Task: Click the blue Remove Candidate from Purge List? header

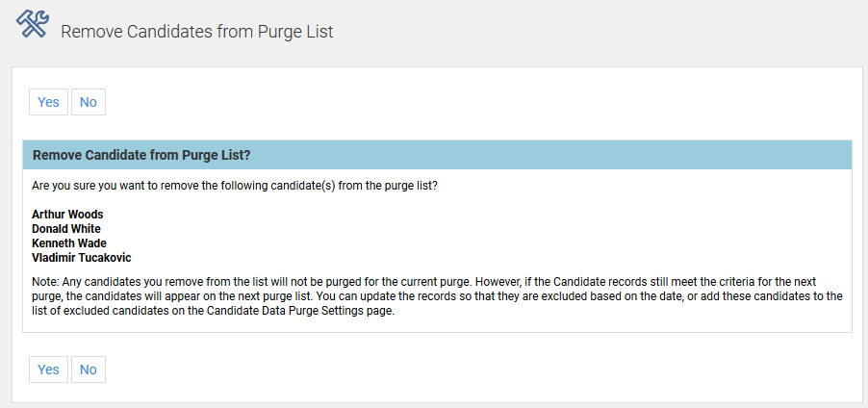Action: pyautogui.click(x=141, y=155)
